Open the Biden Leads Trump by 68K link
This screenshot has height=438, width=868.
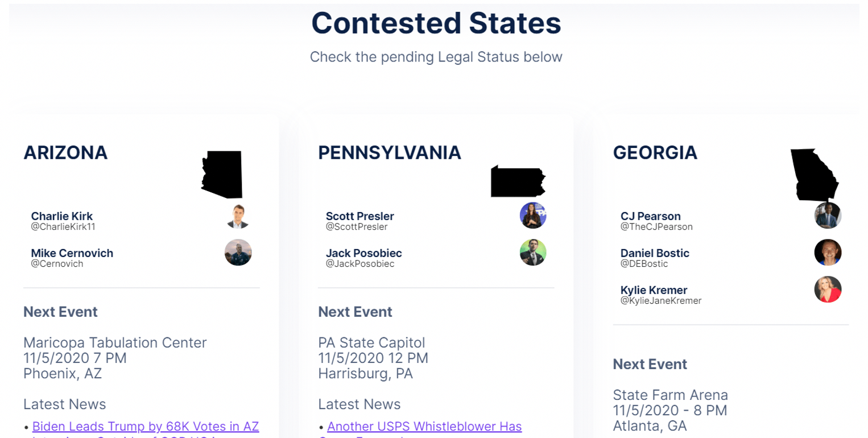146,426
